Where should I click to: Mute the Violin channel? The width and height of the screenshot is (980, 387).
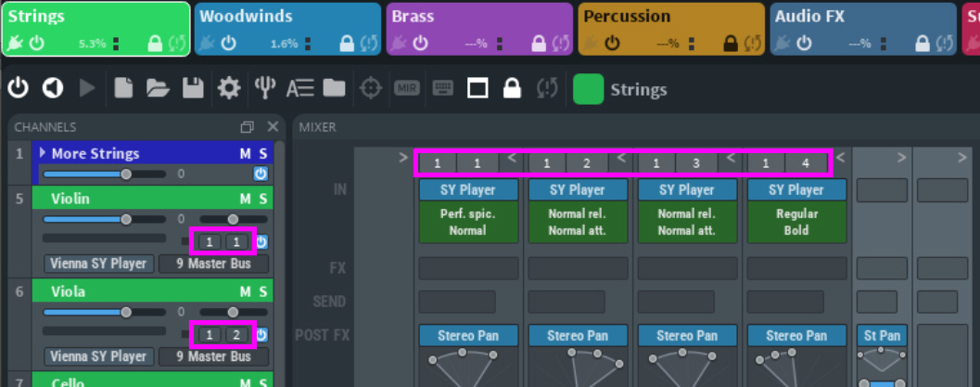pos(246,199)
